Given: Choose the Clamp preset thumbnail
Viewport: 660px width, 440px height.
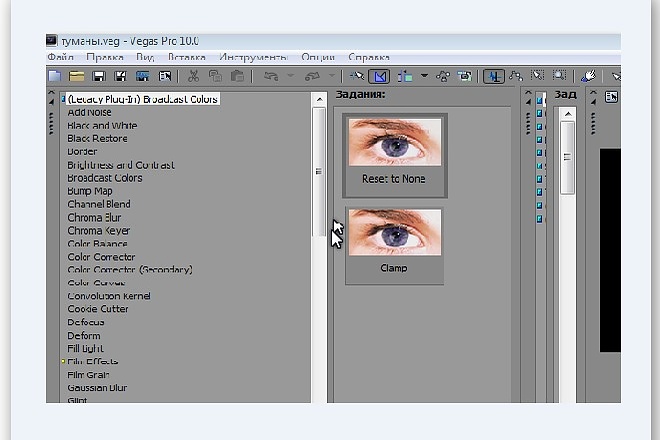Looking at the screenshot, I should coord(394,245).
